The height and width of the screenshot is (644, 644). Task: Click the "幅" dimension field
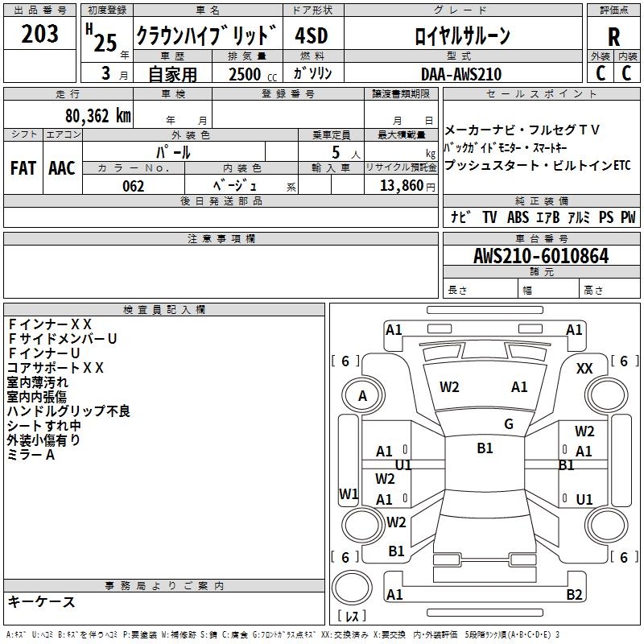549,290
